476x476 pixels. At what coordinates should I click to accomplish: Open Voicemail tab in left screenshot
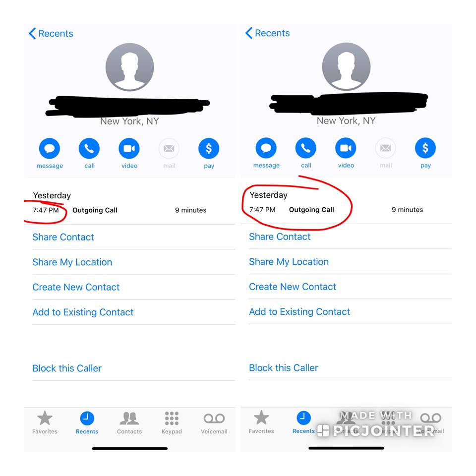tap(214, 422)
